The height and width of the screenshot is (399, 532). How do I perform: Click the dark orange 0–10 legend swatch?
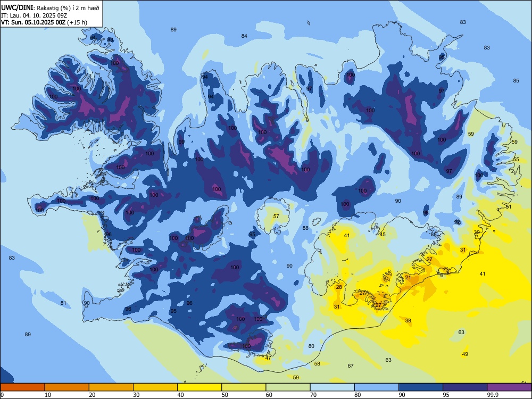point(22,387)
